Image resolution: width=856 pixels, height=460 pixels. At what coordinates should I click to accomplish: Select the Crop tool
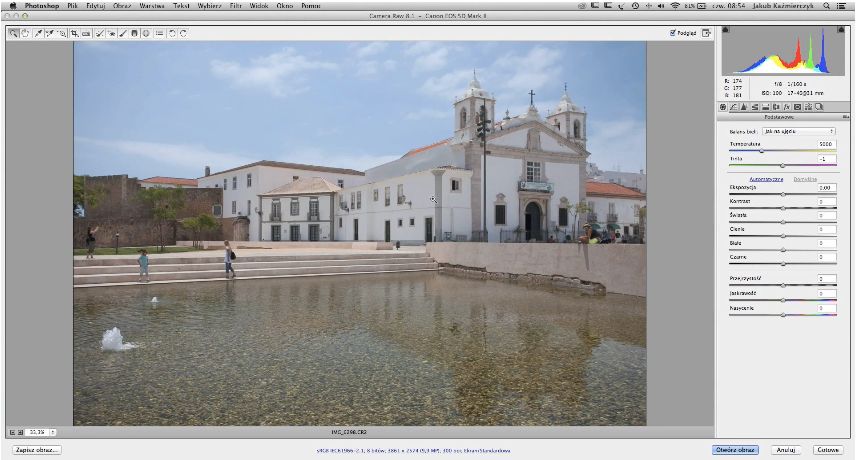pos(74,33)
